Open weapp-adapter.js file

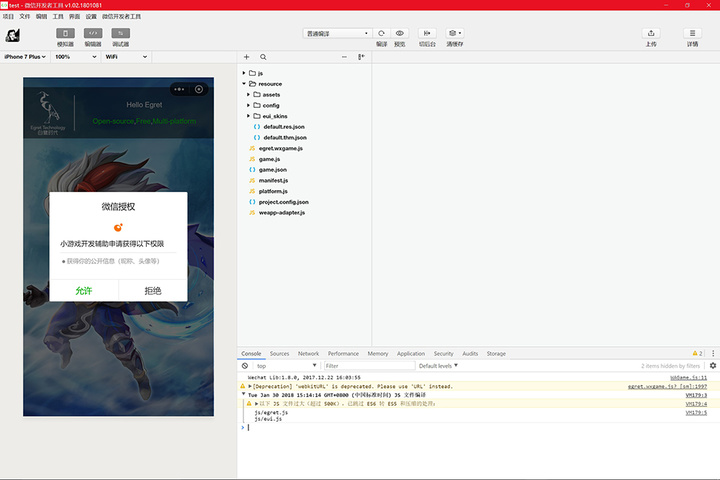tap(281, 213)
